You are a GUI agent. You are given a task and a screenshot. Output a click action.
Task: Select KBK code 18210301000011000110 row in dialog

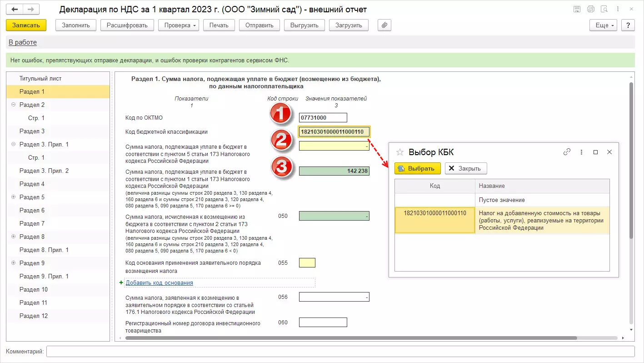(x=502, y=220)
